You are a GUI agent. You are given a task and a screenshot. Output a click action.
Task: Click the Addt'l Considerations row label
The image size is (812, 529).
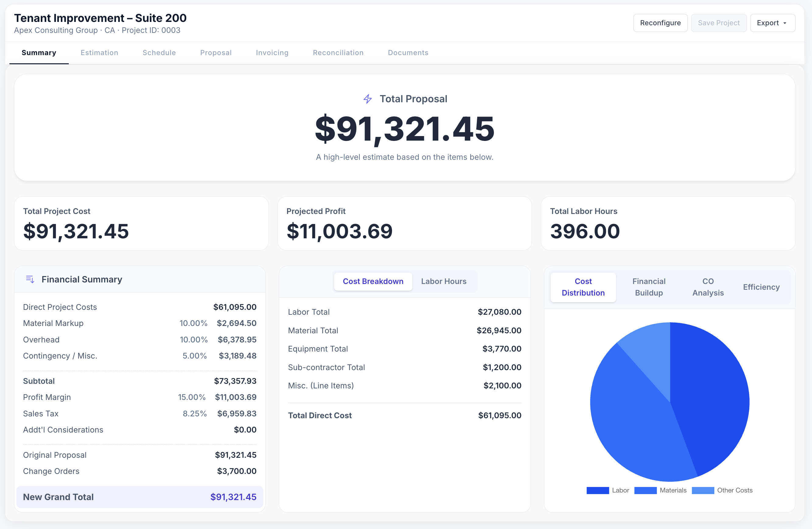63,430
